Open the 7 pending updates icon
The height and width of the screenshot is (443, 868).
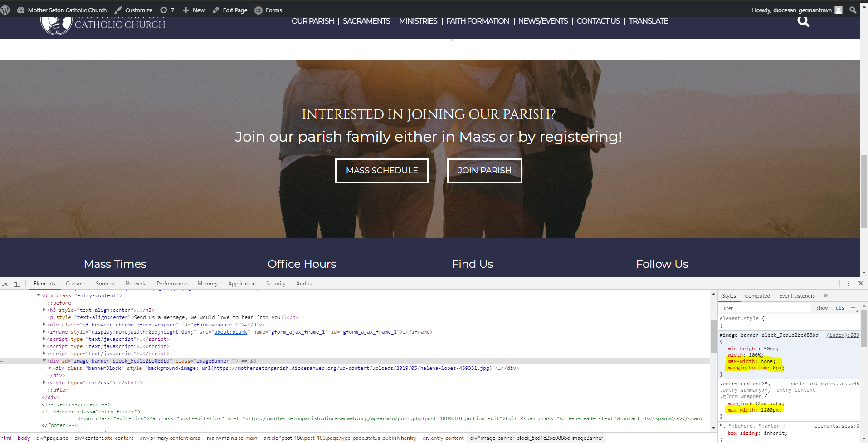pos(164,10)
